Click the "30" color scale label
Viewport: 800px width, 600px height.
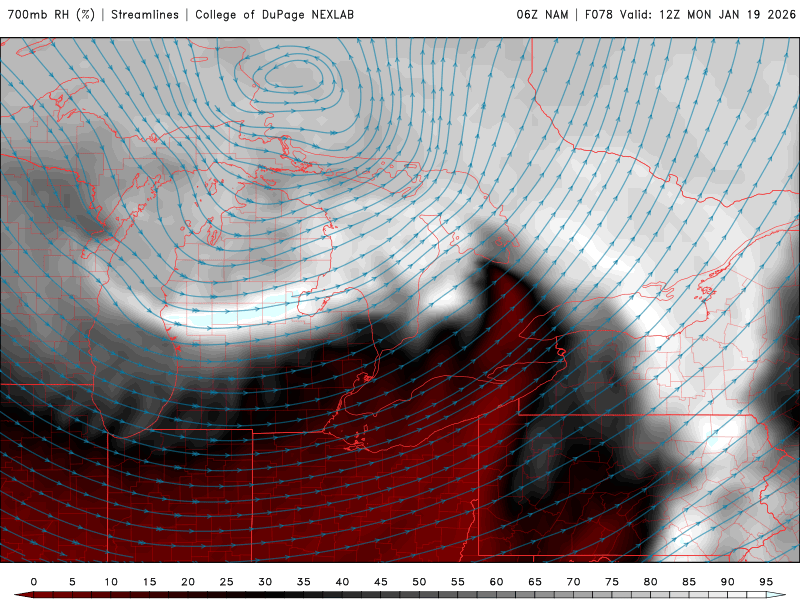(x=265, y=582)
